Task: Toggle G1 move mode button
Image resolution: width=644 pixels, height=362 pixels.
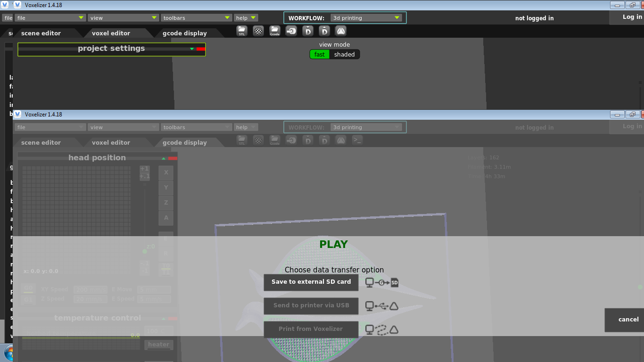Action: pyautogui.click(x=28, y=299)
